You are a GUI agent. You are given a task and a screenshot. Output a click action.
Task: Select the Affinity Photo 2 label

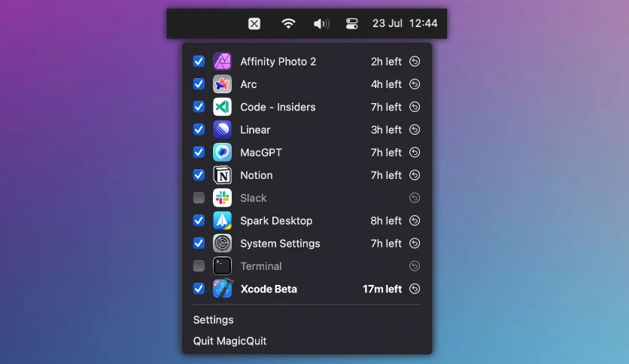(x=278, y=62)
